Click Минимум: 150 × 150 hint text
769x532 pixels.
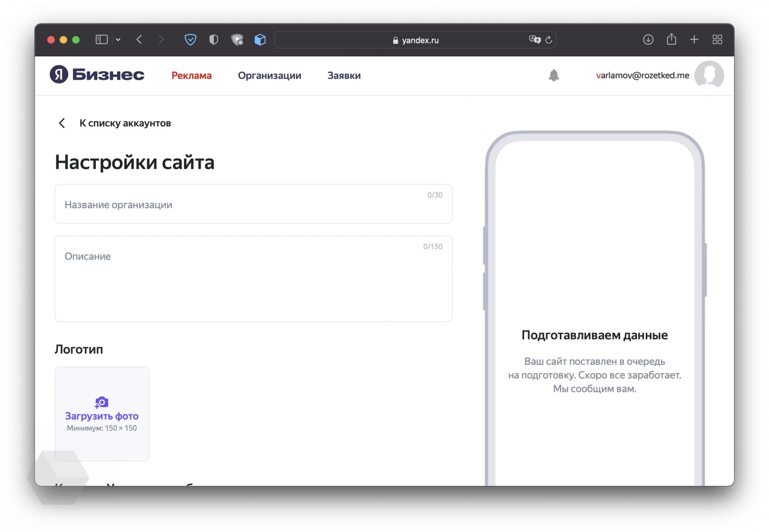(x=102, y=428)
